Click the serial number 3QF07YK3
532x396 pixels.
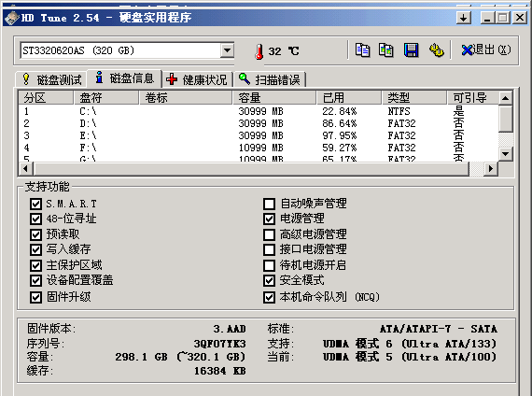coord(220,344)
